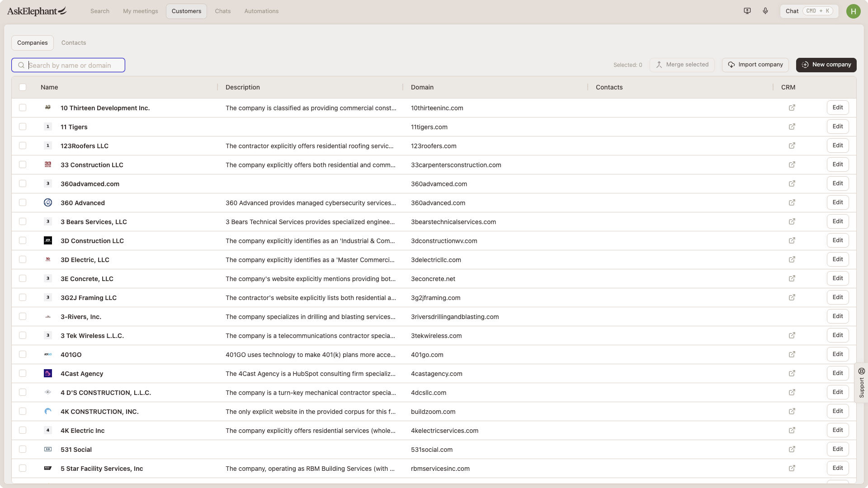
Task: Check the 3D Electric, LLC checkbox
Action: [23, 259]
